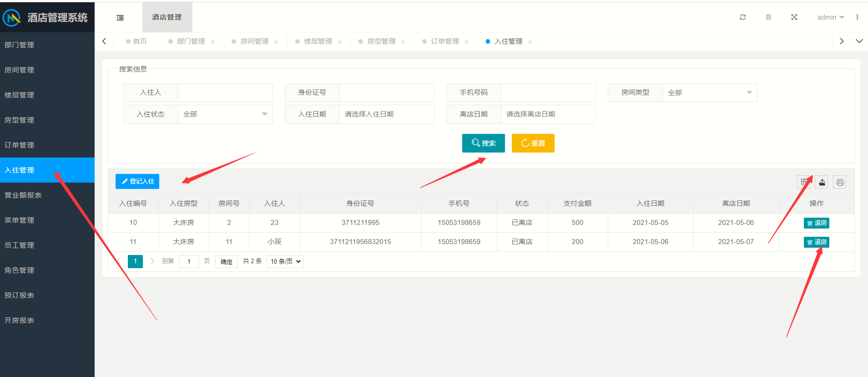This screenshot has width=868, height=377.
Task: Click the 登记入住 button
Action: pyautogui.click(x=137, y=181)
